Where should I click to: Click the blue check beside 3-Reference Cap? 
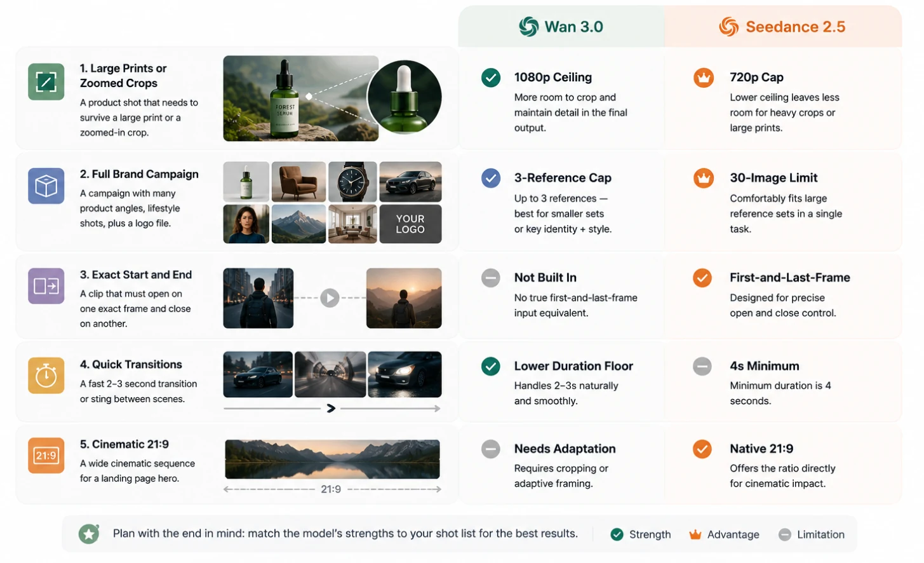tap(490, 178)
